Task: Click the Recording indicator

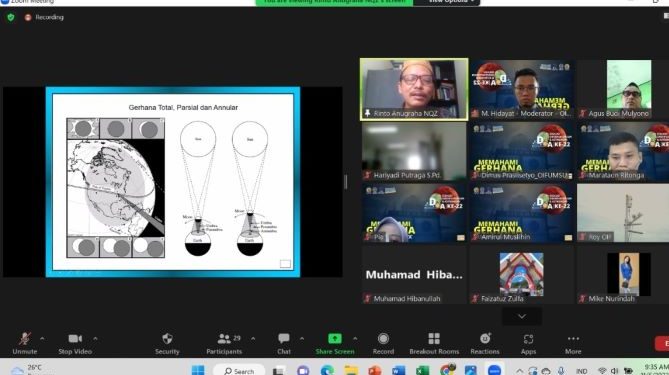Action: [44, 17]
